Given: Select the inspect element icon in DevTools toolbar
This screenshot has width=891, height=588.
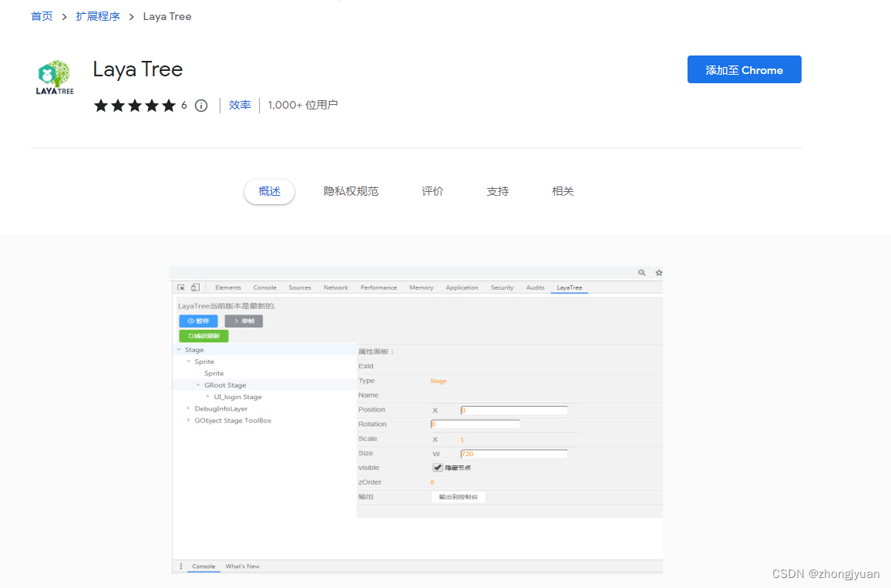Looking at the screenshot, I should pos(180,287).
